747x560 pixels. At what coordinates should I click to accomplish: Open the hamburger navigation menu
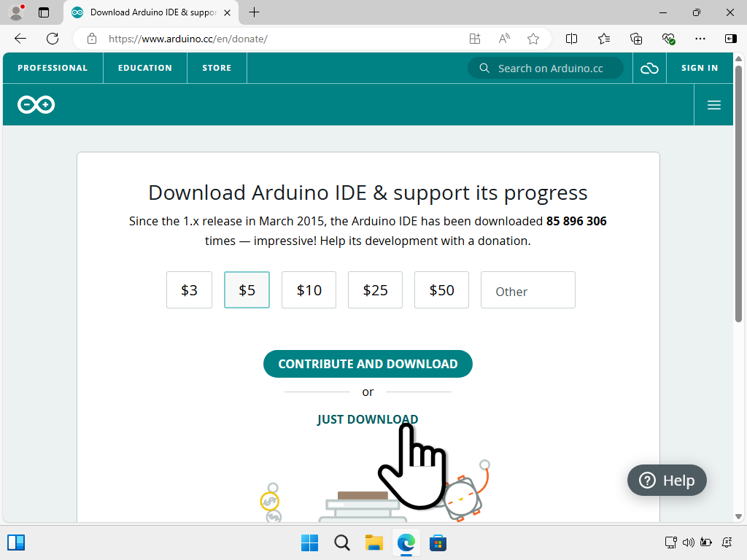tap(713, 105)
